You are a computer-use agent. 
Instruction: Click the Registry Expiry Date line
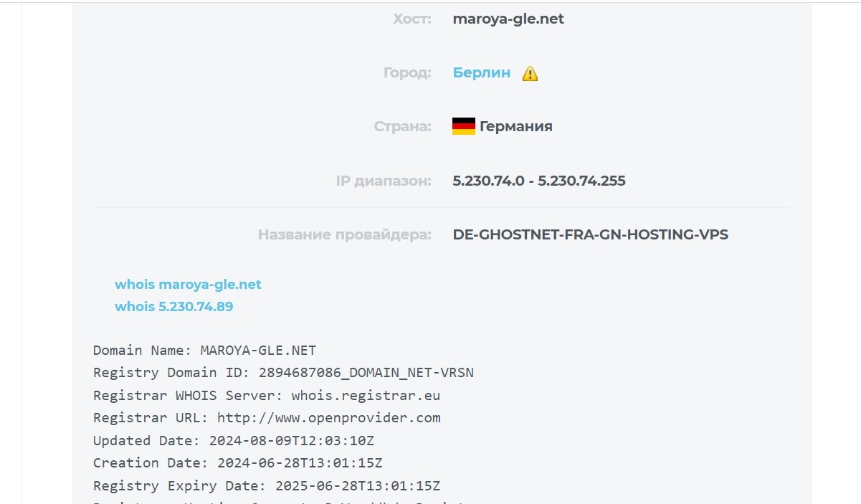coord(267,485)
